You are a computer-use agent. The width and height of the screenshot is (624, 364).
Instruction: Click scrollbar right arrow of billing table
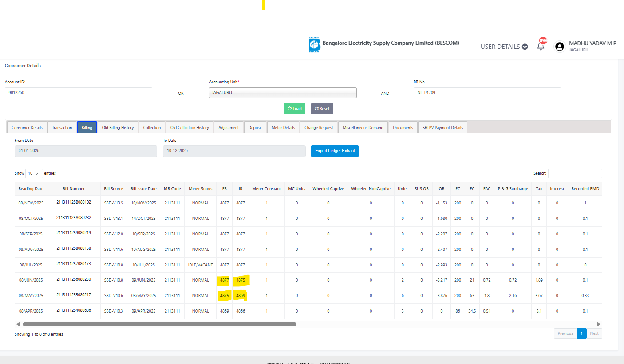click(x=599, y=325)
